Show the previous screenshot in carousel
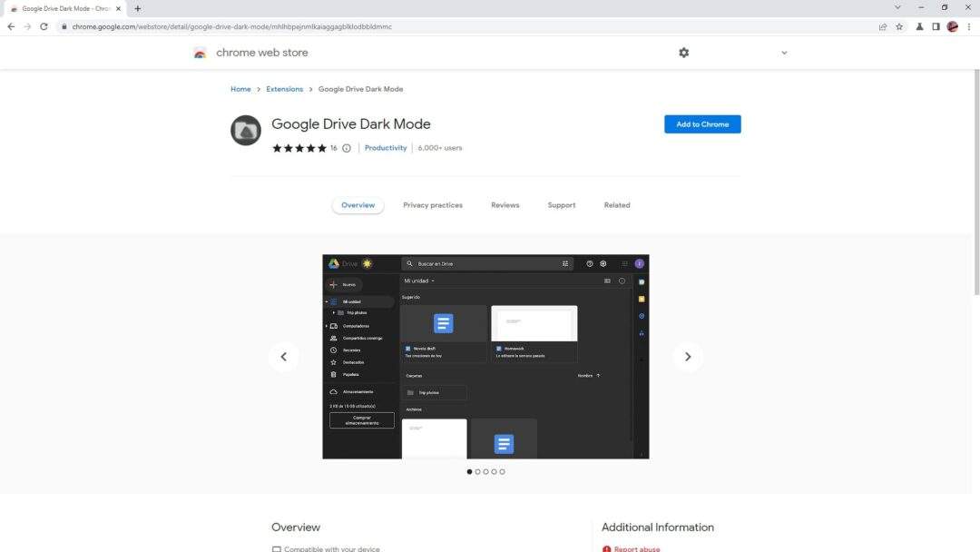980x552 pixels. click(284, 357)
